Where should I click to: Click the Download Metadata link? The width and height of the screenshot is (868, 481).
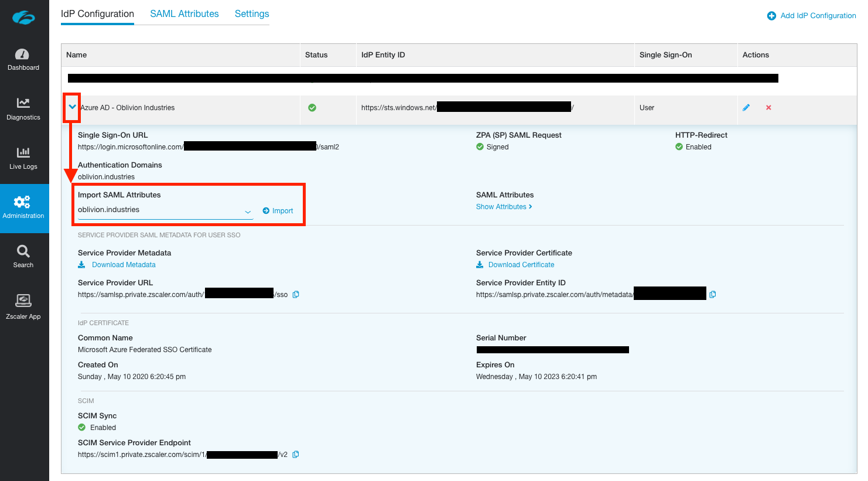pyautogui.click(x=123, y=265)
